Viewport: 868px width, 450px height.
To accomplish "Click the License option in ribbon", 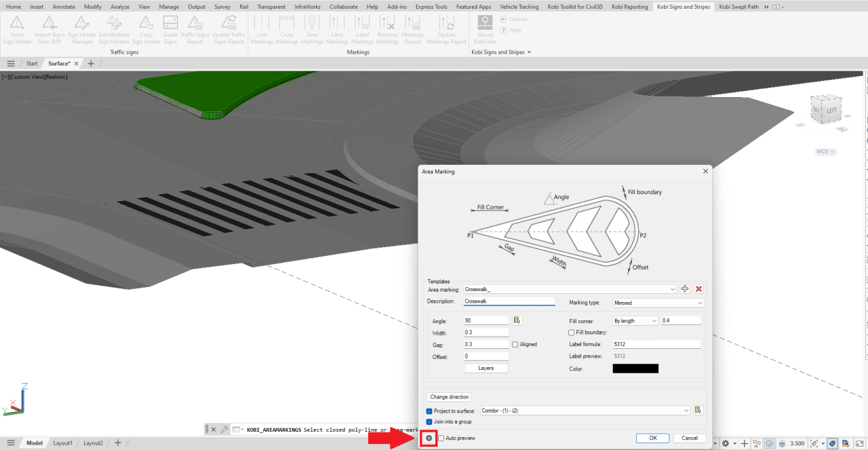I will coord(513,19).
